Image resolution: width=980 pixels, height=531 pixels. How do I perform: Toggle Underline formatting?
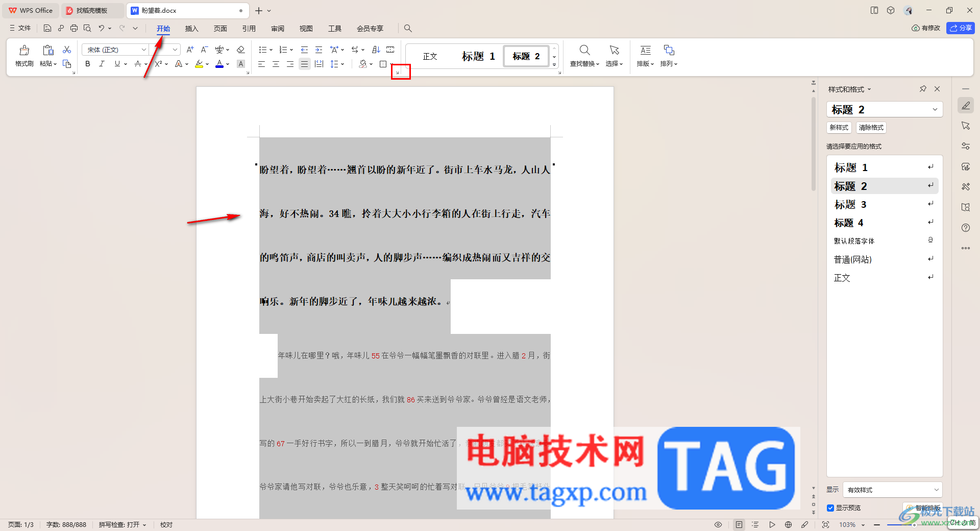117,64
